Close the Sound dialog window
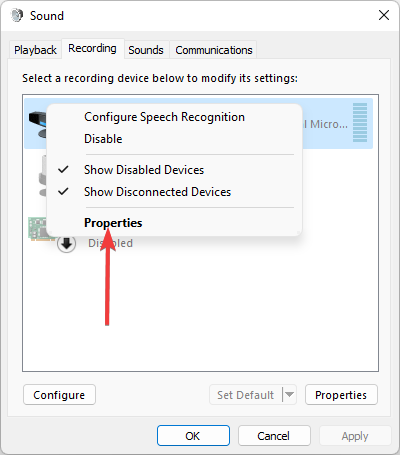 (x=384, y=15)
